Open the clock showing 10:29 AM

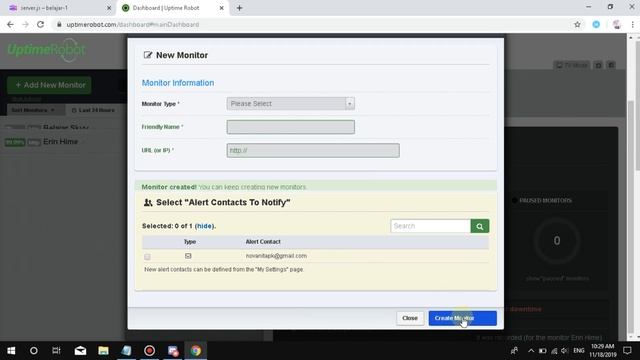pos(602,351)
